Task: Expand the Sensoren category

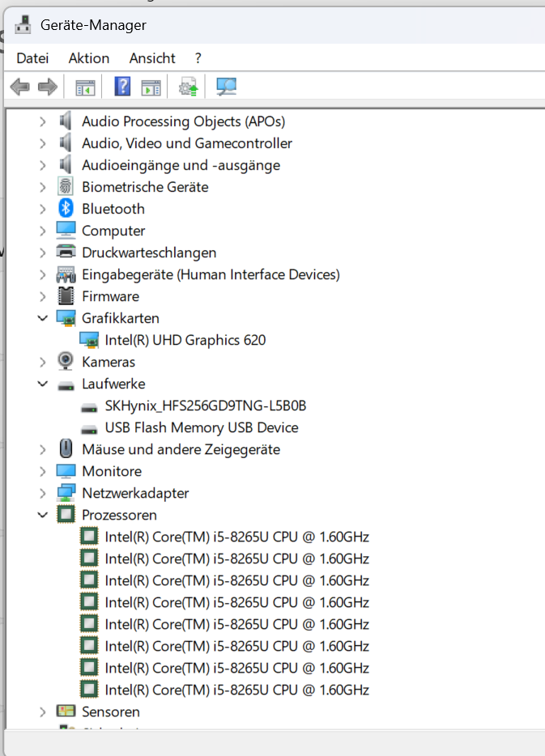Action: [43, 711]
